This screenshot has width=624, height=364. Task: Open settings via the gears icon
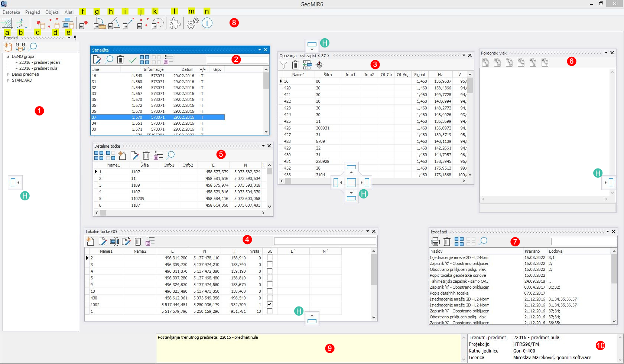tap(192, 23)
